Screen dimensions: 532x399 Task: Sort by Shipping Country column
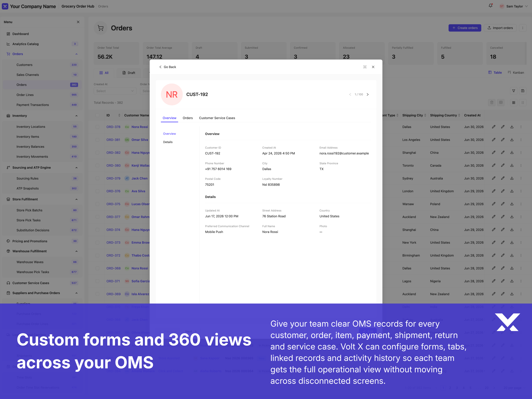459,115
